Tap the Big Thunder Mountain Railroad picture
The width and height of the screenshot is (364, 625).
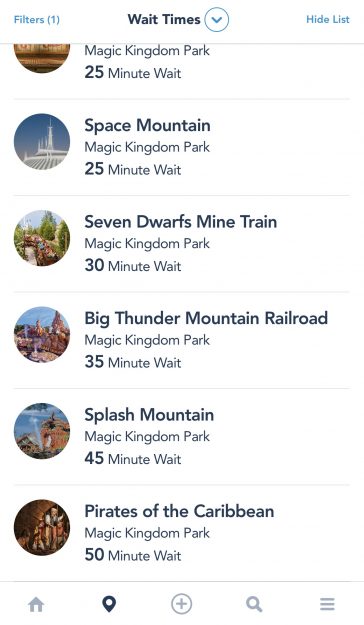click(x=42, y=334)
